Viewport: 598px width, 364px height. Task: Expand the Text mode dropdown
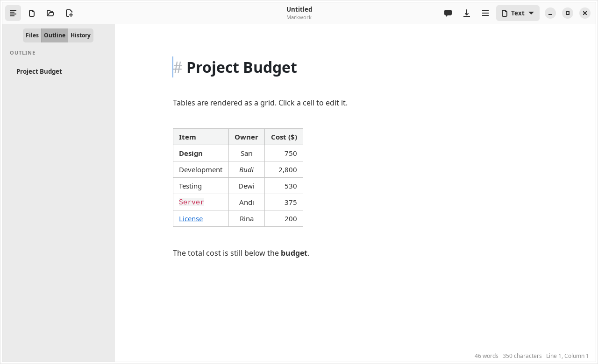pos(518,13)
